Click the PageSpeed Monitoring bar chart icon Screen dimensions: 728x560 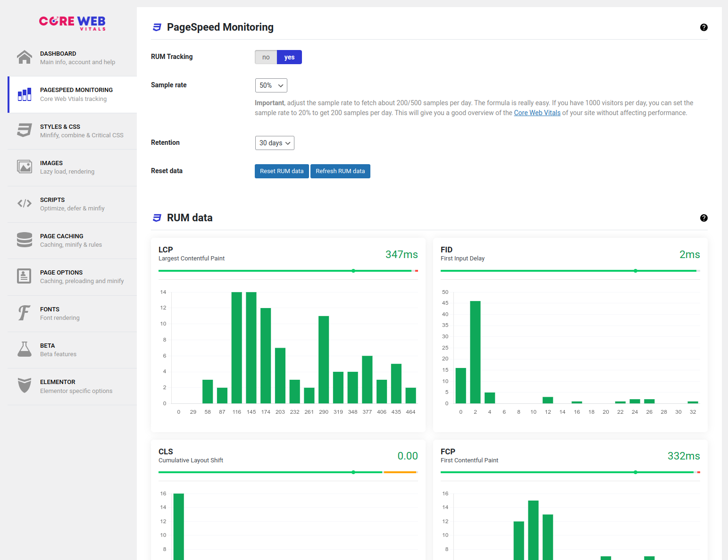pyautogui.click(x=25, y=94)
